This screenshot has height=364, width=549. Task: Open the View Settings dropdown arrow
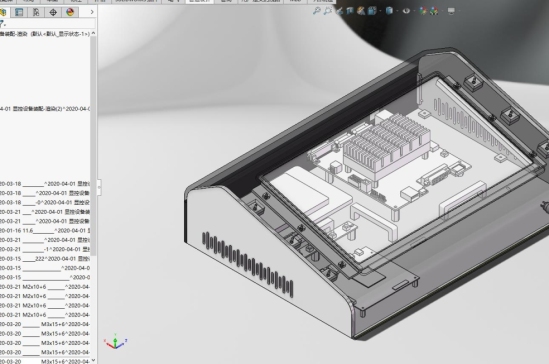pyautogui.click(x=459, y=11)
